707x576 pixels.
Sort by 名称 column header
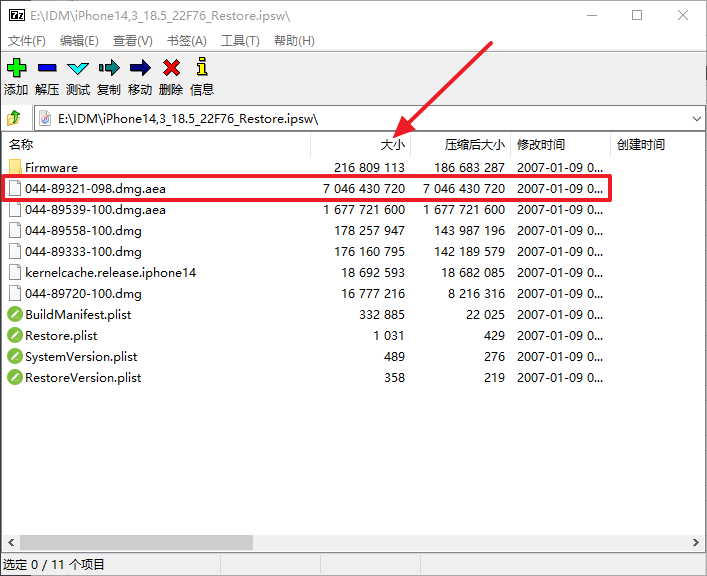coord(156,144)
